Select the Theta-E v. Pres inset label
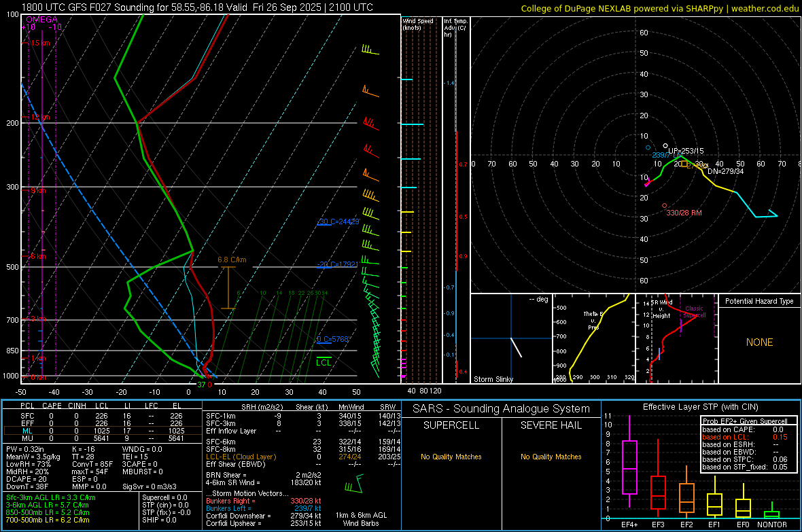802x532 pixels. [593, 320]
